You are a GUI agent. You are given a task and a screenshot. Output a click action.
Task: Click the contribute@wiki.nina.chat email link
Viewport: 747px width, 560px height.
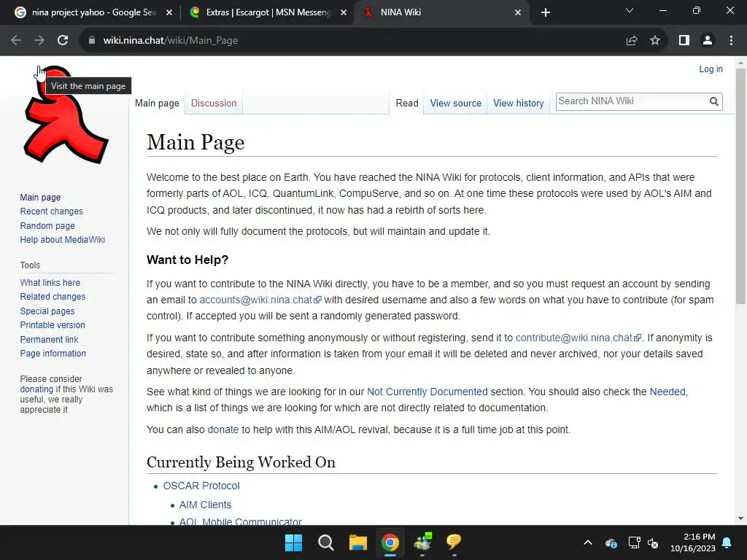click(578, 338)
